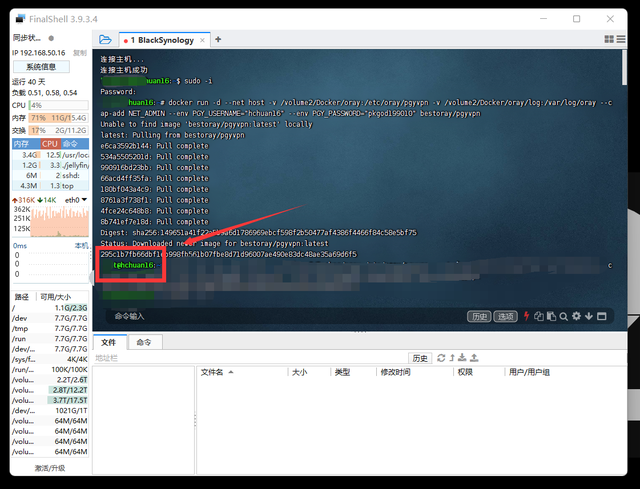Image resolution: width=640 pixels, height=489 pixels.
Task: Sort files by 用户/用户组 column
Action: 565,372
